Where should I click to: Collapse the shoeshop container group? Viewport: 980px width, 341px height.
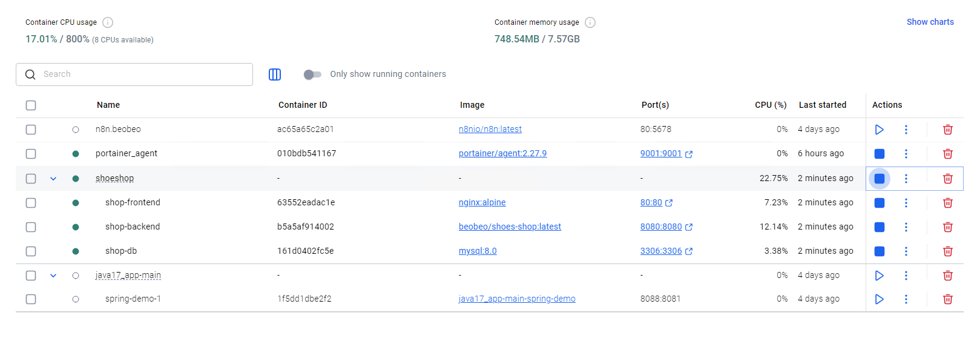pyautogui.click(x=53, y=179)
